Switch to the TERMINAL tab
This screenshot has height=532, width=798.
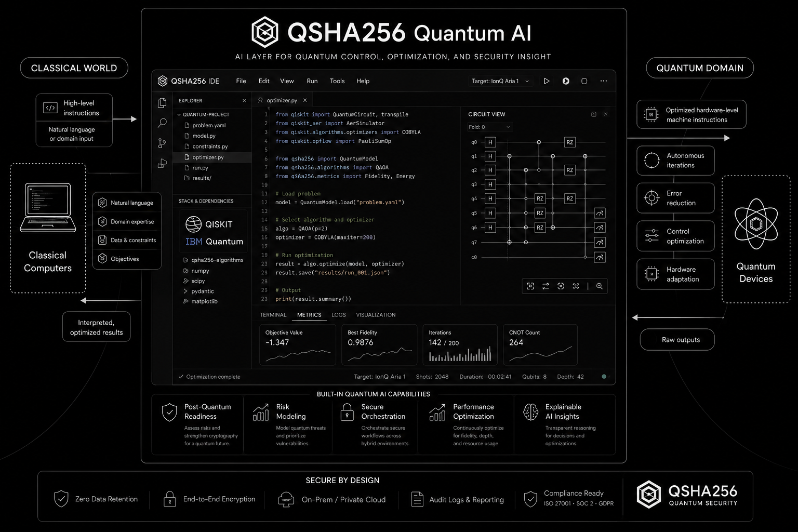coord(273,315)
